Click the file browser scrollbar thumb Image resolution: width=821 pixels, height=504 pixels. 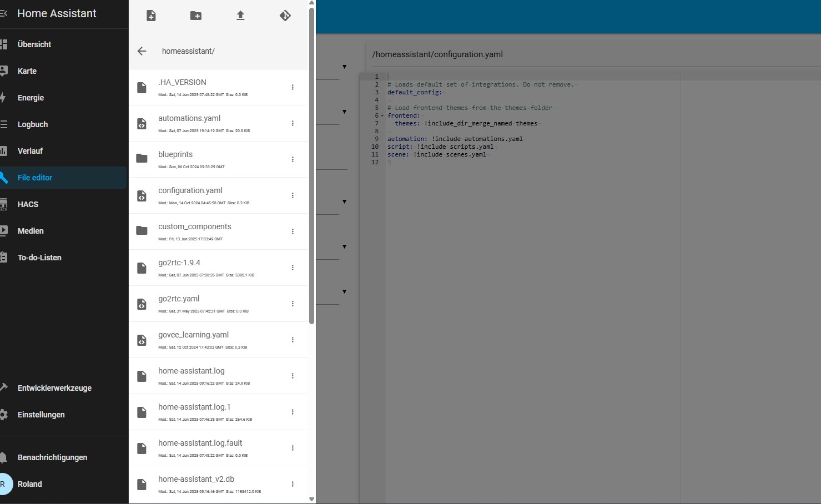tap(311, 167)
